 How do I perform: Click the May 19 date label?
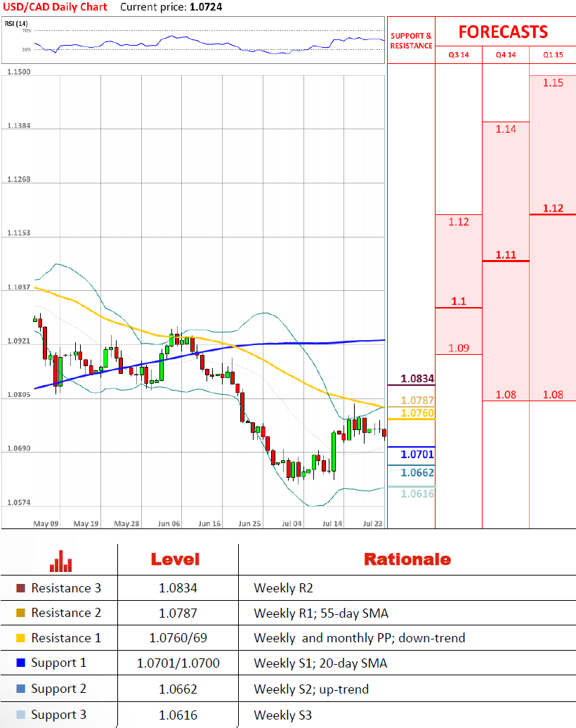[86, 524]
